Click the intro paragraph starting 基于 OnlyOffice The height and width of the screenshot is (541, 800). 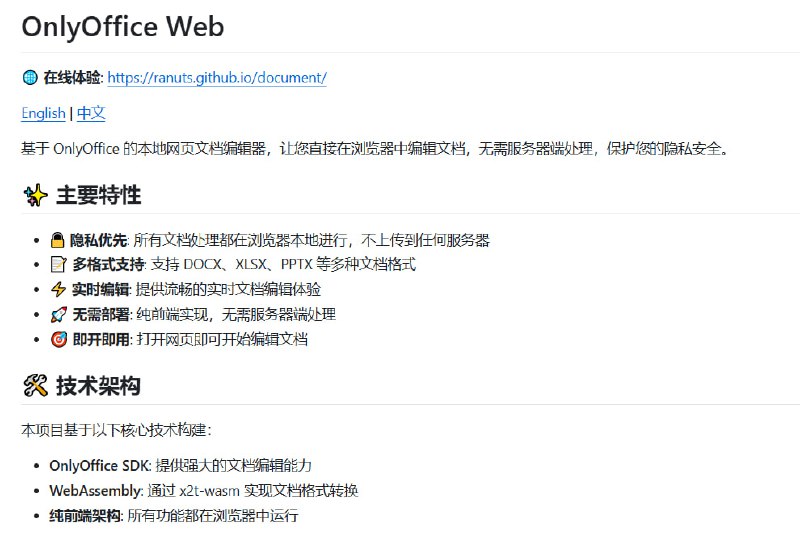(x=375, y=149)
